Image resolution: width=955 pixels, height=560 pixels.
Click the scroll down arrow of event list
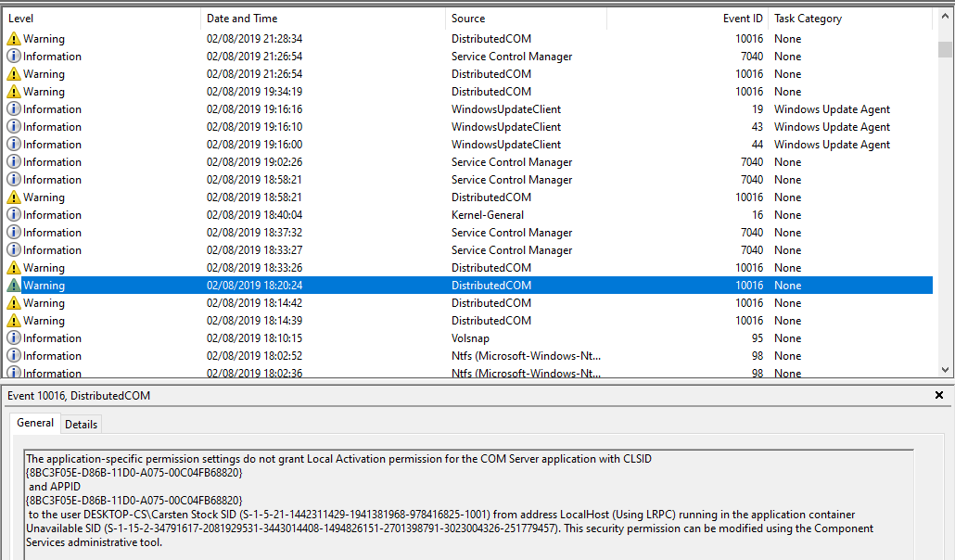[x=945, y=370]
